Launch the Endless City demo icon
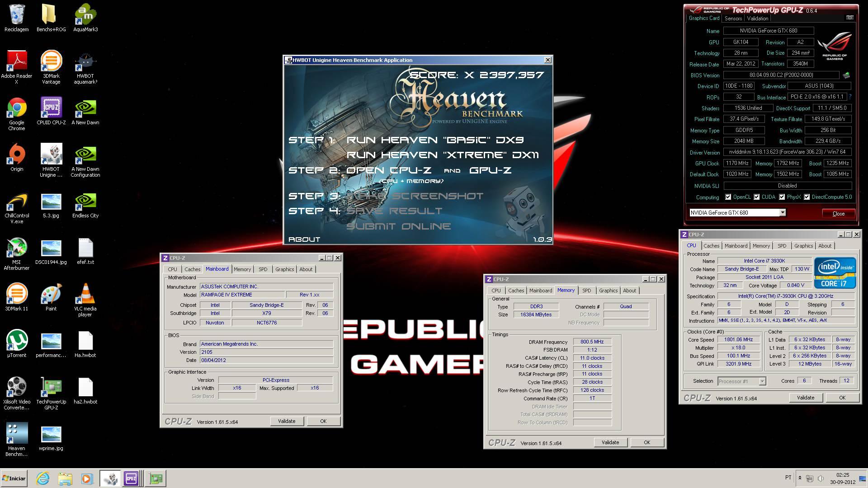The height and width of the screenshot is (488, 868). (x=85, y=204)
